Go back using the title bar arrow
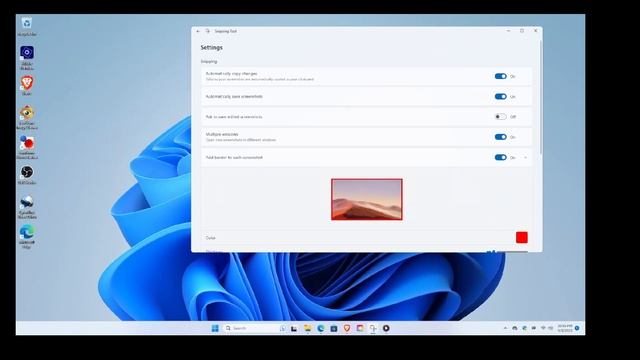This screenshot has width=640, height=360. 198,31
